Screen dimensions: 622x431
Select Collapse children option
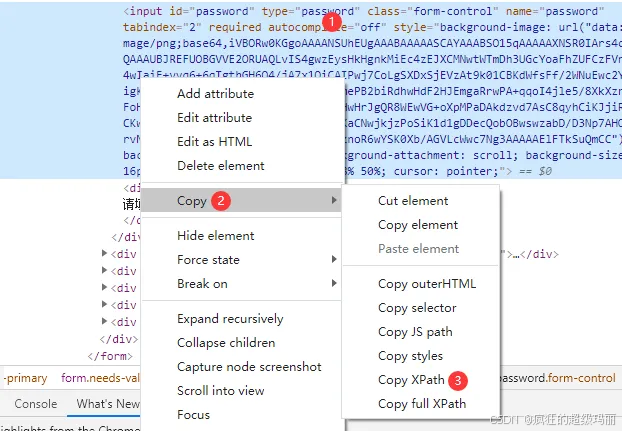click(x=226, y=343)
